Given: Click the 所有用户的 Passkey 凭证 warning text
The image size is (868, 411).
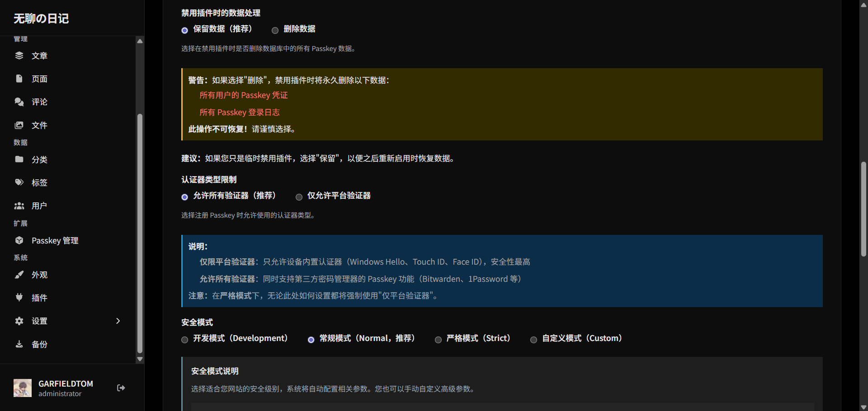Looking at the screenshot, I should coord(244,95).
